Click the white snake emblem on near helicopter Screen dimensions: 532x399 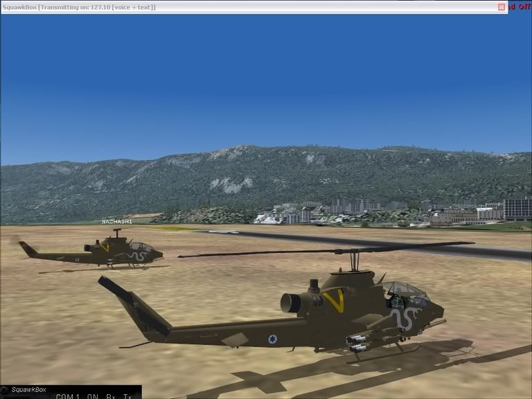coord(405,319)
